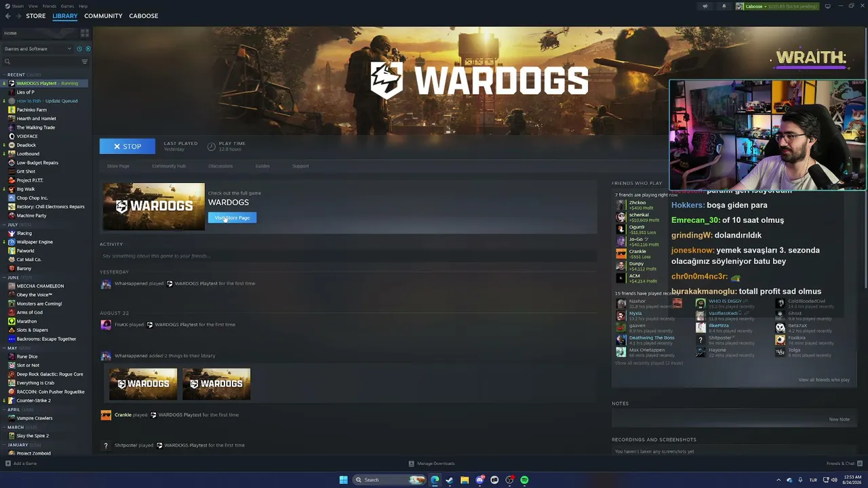Open Spotify from the taskbar

[x=524, y=480]
